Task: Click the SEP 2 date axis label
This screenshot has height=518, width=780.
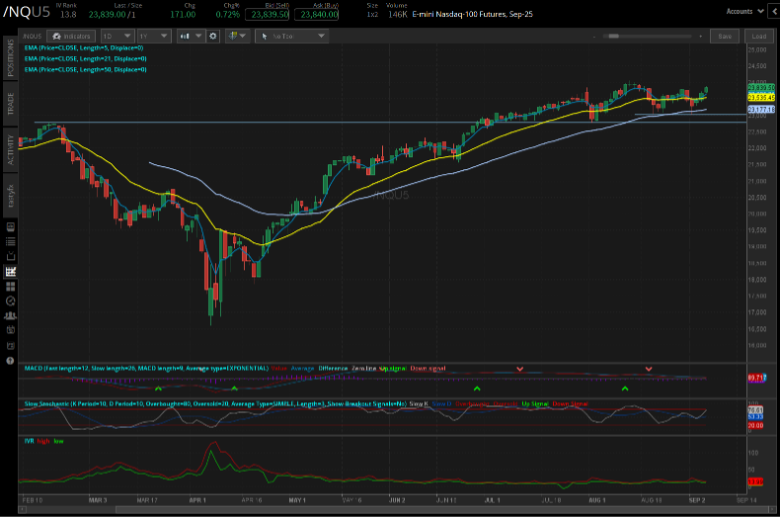Action: click(x=697, y=500)
